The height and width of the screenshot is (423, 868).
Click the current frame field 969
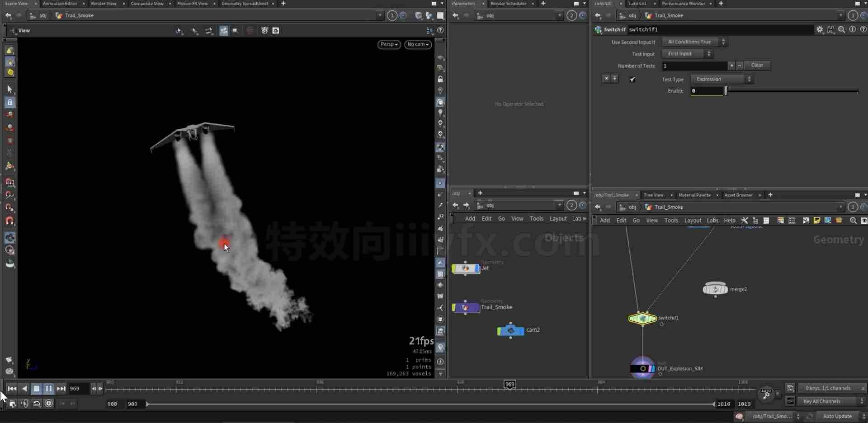(78, 389)
